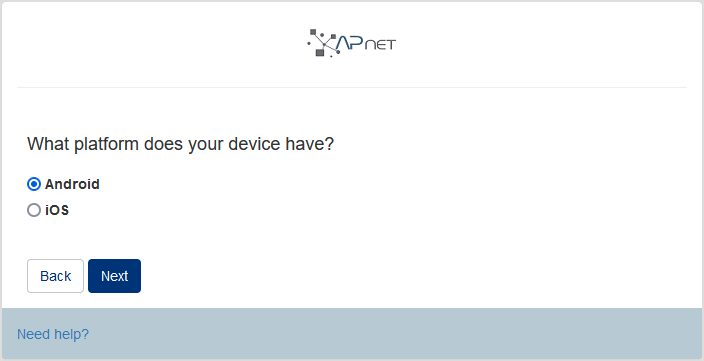The width and height of the screenshot is (704, 361).
Task: Click the bold 'Android' option label
Action: [72, 184]
